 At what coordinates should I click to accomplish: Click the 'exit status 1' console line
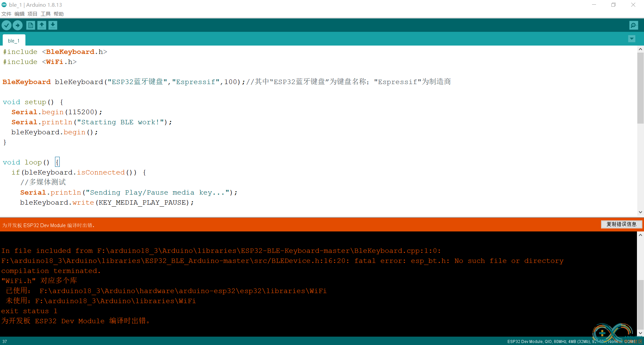click(x=30, y=311)
